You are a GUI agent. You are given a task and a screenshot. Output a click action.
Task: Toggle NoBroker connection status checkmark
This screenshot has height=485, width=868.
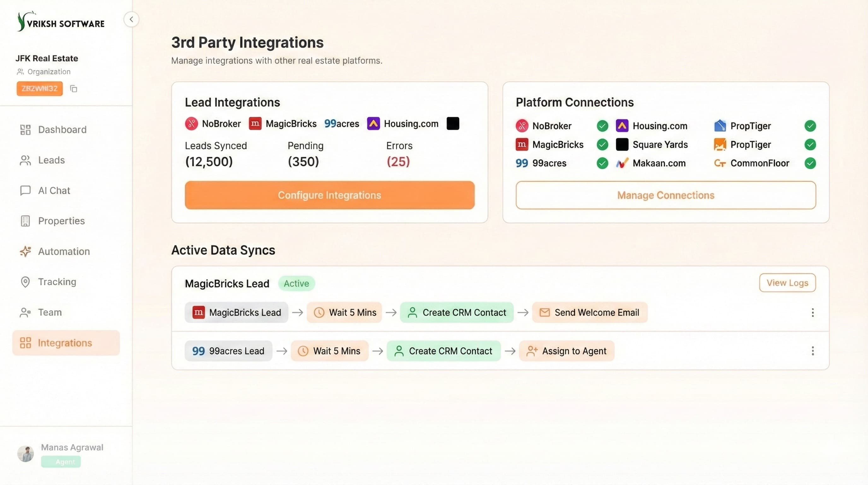point(602,125)
